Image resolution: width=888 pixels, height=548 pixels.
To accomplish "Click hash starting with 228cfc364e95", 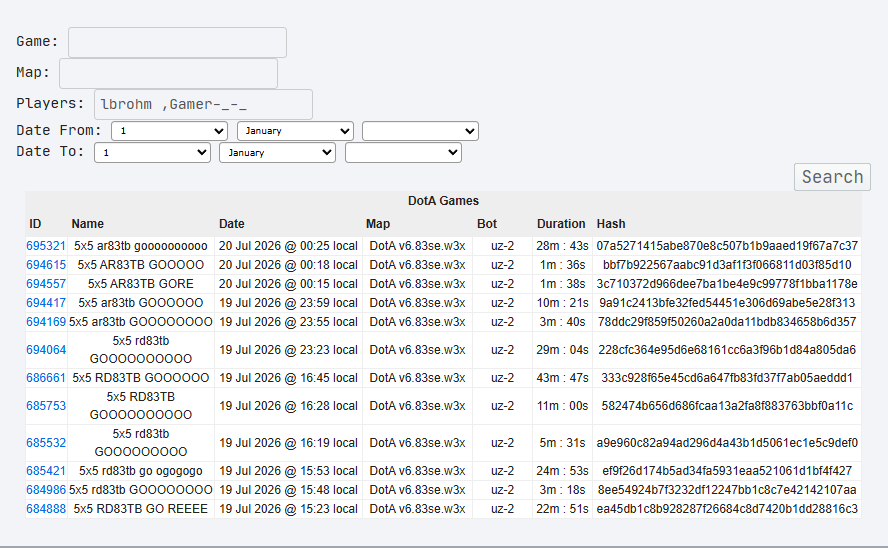I will pos(727,350).
